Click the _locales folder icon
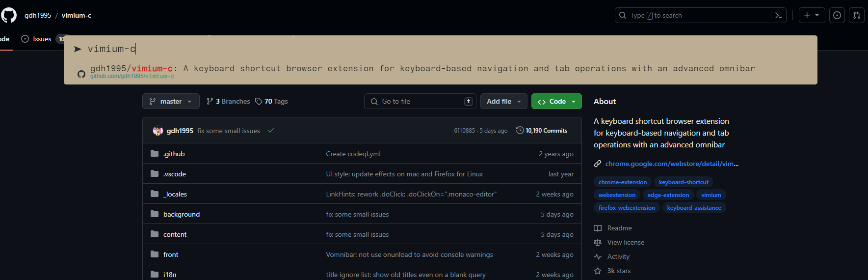This screenshot has height=280, width=868. [155, 194]
